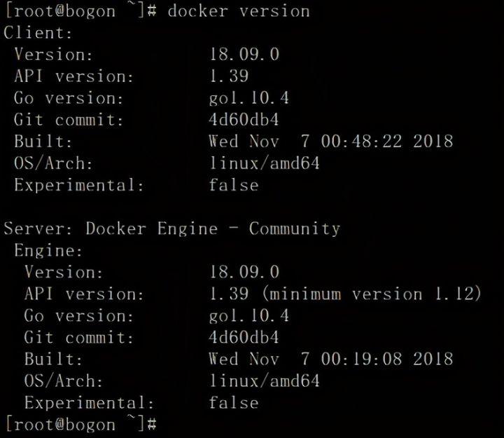The height and width of the screenshot is (438, 504).
Task: Click the Client OS/Arch value linux/amd64
Action: pyautogui.click(x=264, y=163)
